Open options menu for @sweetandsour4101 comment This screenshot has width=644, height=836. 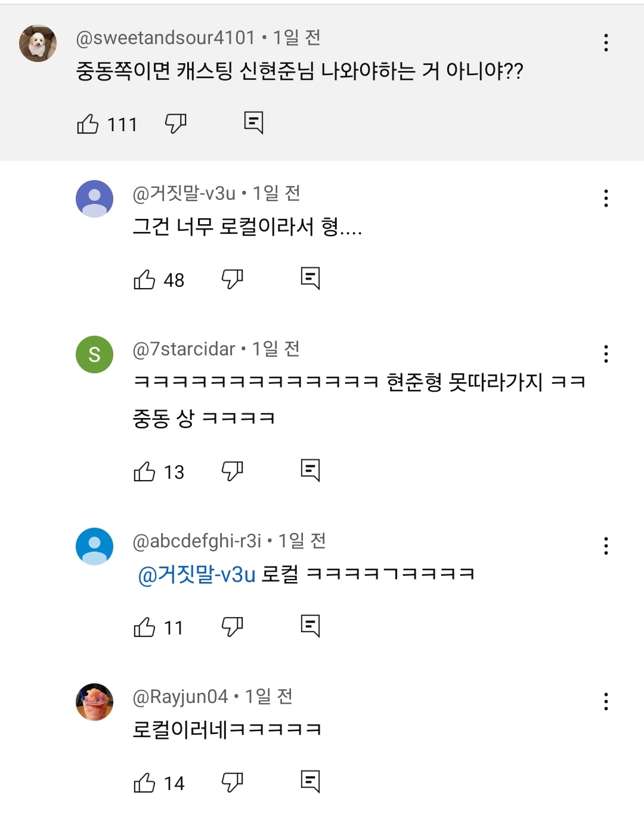[606, 42]
